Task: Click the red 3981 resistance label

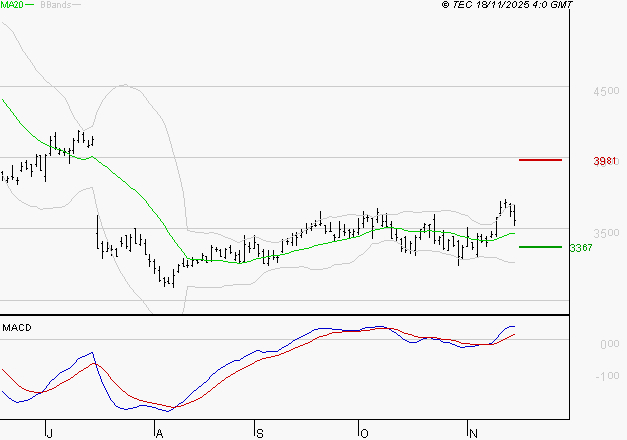Action: [x=605, y=161]
